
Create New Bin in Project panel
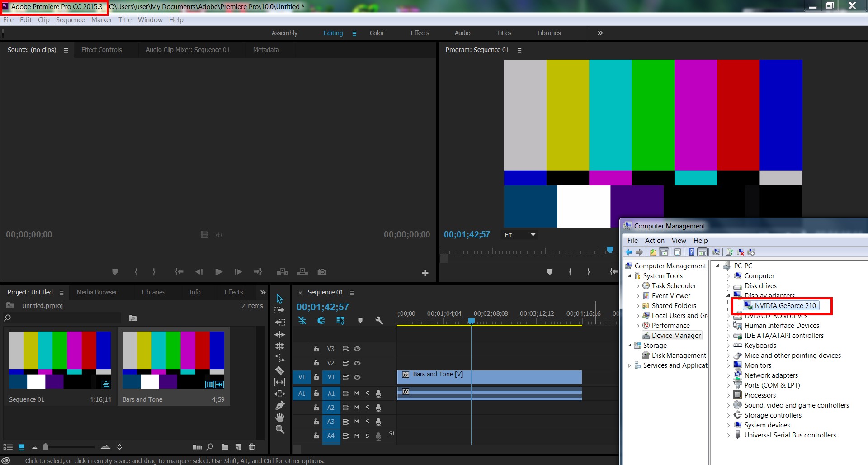click(225, 447)
